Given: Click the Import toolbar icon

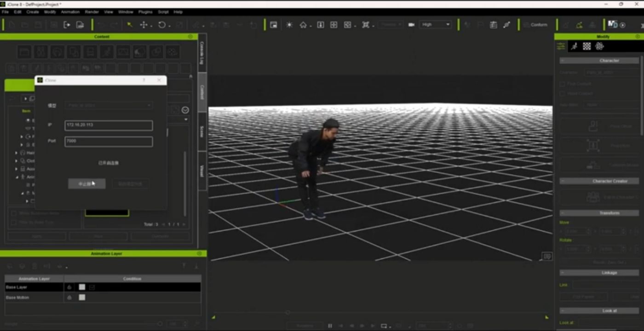Looking at the screenshot, I should pos(67,25).
